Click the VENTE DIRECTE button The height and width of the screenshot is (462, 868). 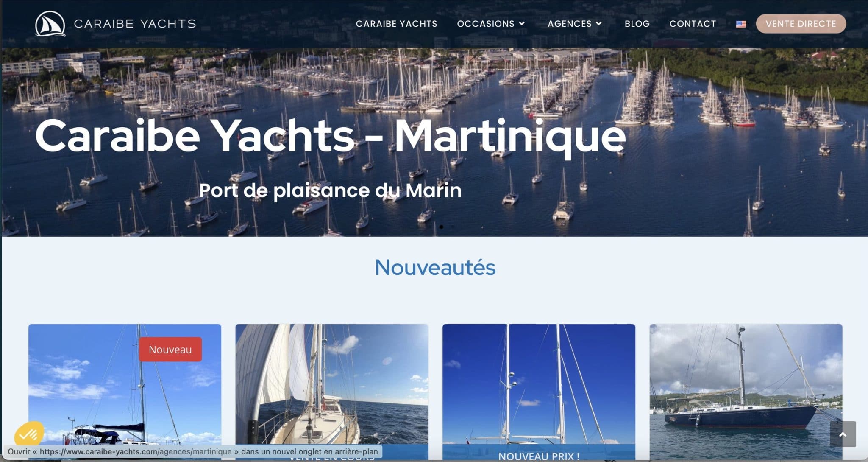[801, 24]
